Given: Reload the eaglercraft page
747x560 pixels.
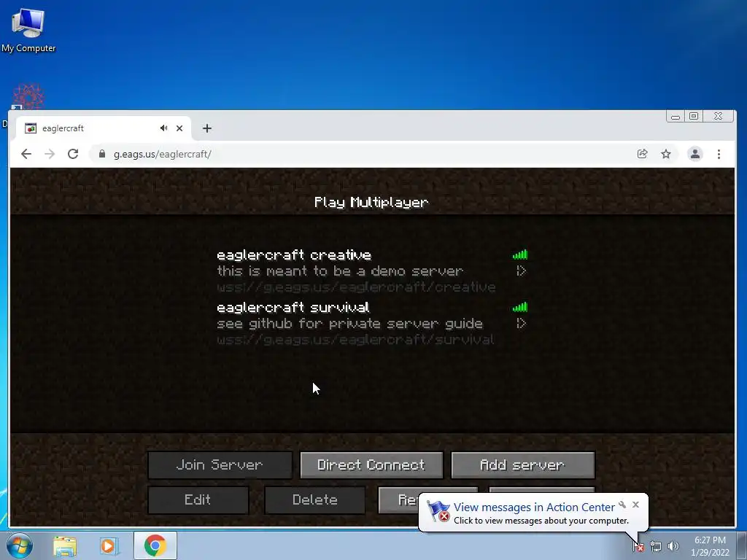Looking at the screenshot, I should 73,154.
